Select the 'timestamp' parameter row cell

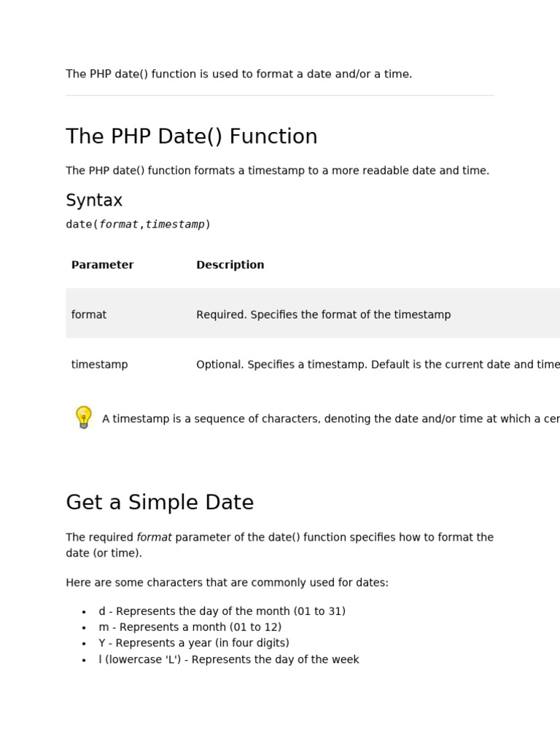click(99, 364)
